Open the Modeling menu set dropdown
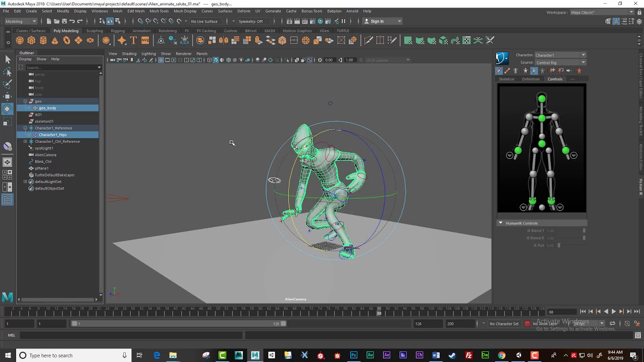 coord(20,21)
